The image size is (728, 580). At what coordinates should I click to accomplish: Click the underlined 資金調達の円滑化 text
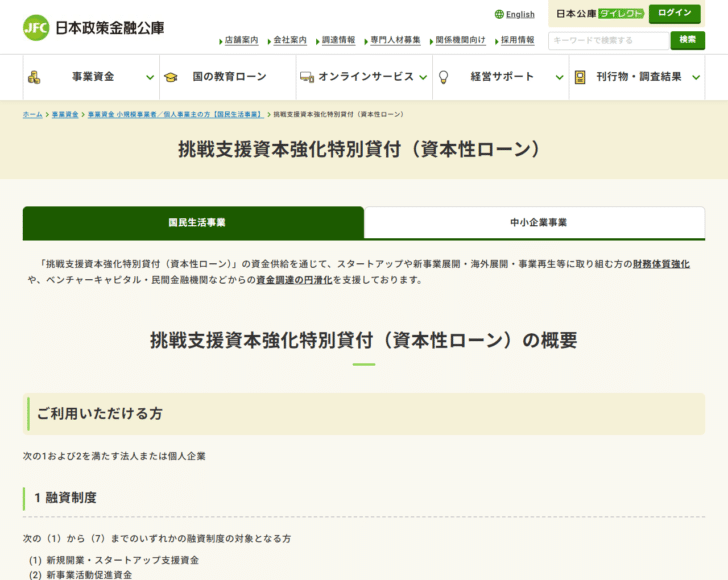pyautogui.click(x=294, y=280)
